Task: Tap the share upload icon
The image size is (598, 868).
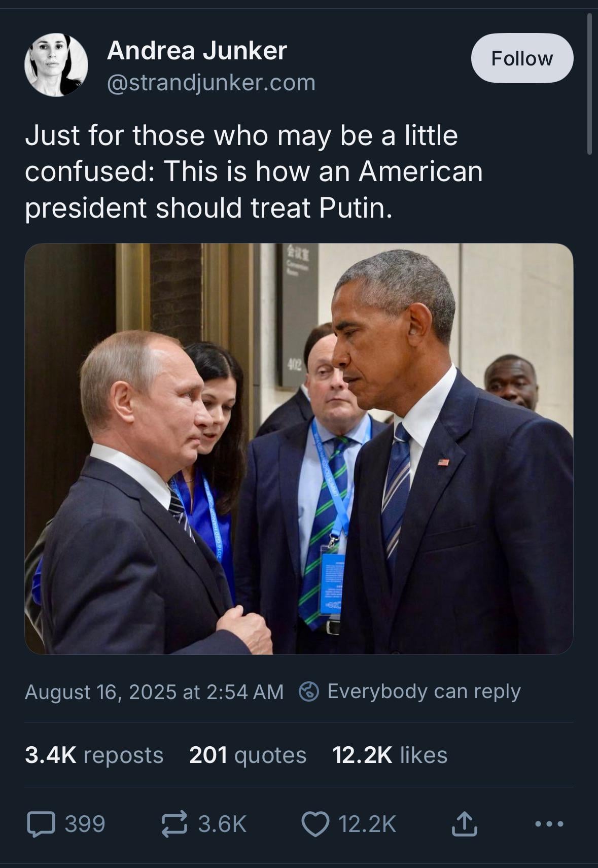Action: (x=464, y=823)
